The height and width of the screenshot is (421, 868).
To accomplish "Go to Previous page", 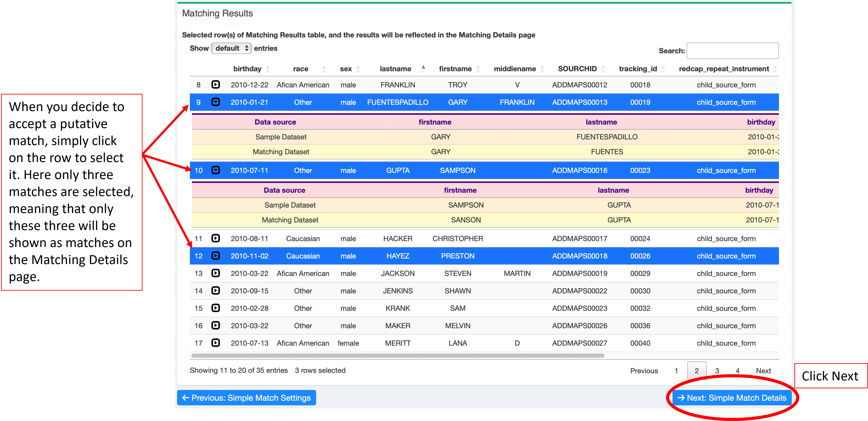I will [644, 370].
